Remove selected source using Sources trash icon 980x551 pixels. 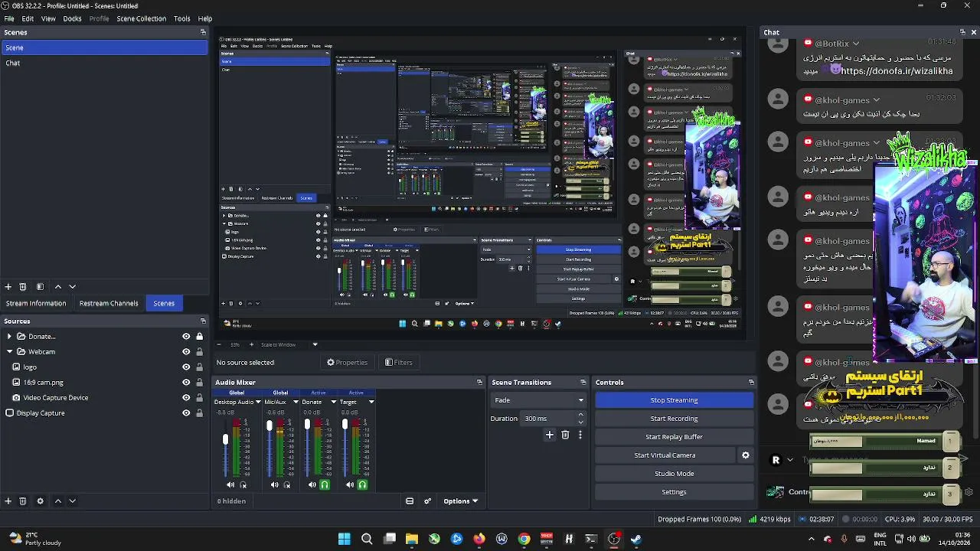tap(22, 501)
